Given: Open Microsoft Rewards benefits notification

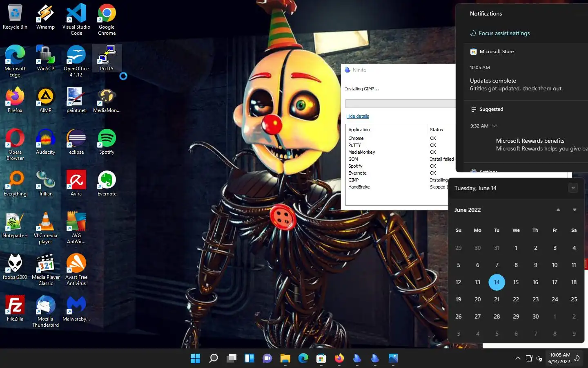Looking at the screenshot, I should (x=542, y=145).
